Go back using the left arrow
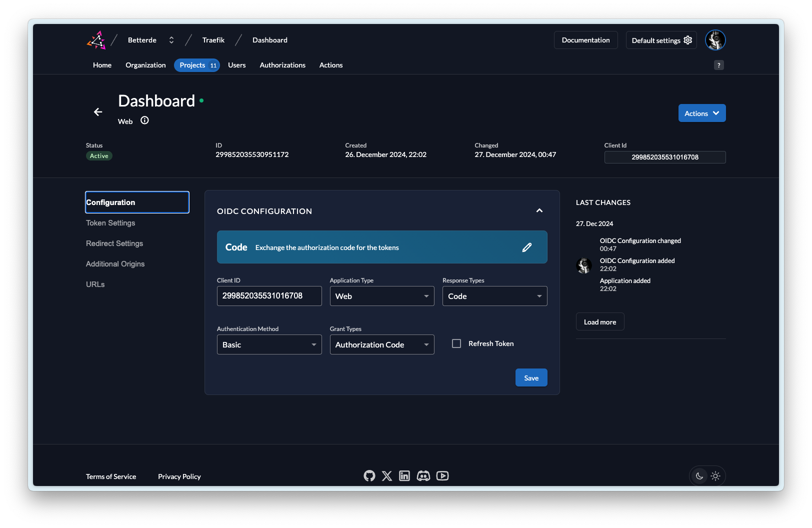The image size is (812, 528). coord(98,112)
